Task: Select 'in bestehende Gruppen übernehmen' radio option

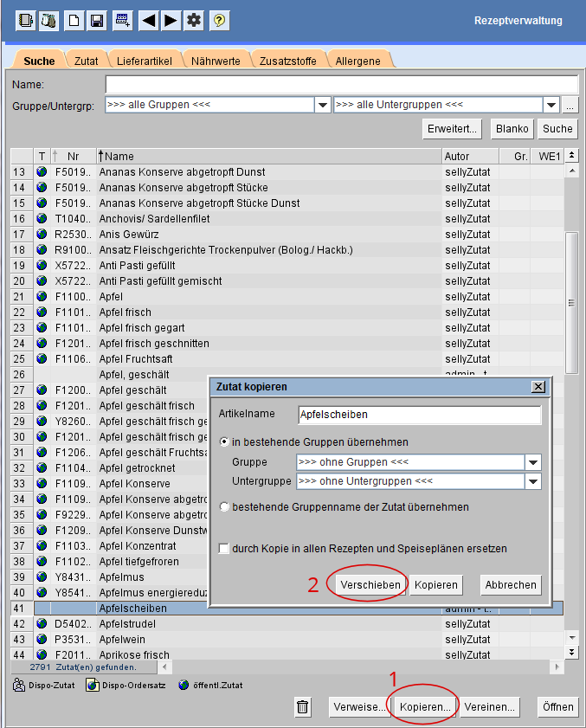Action: (x=225, y=441)
